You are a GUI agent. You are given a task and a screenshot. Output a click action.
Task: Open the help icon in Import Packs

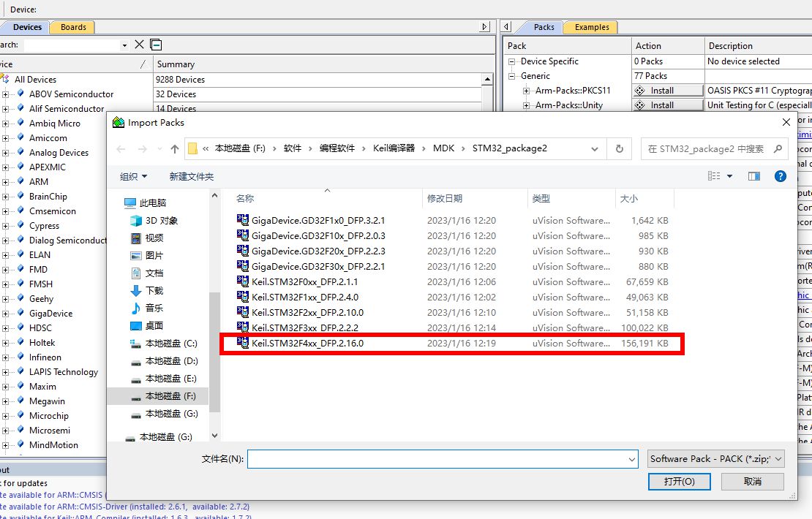pyautogui.click(x=780, y=176)
